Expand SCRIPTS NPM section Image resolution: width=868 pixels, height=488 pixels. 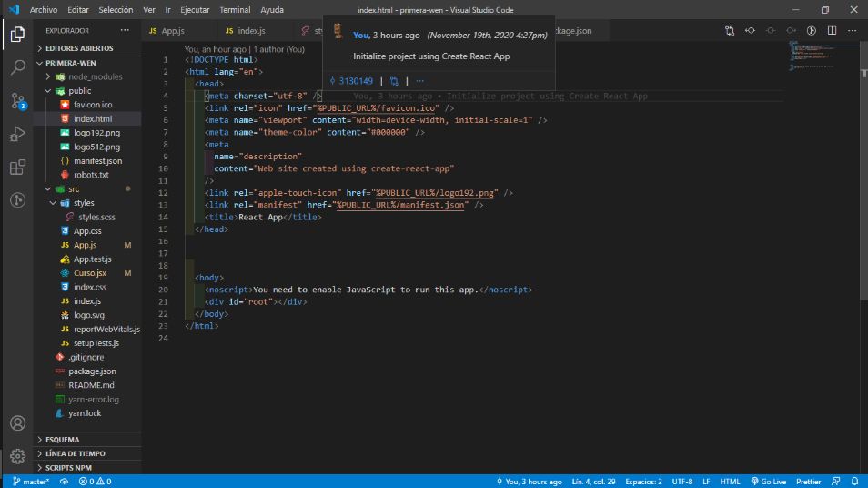click(x=87, y=467)
